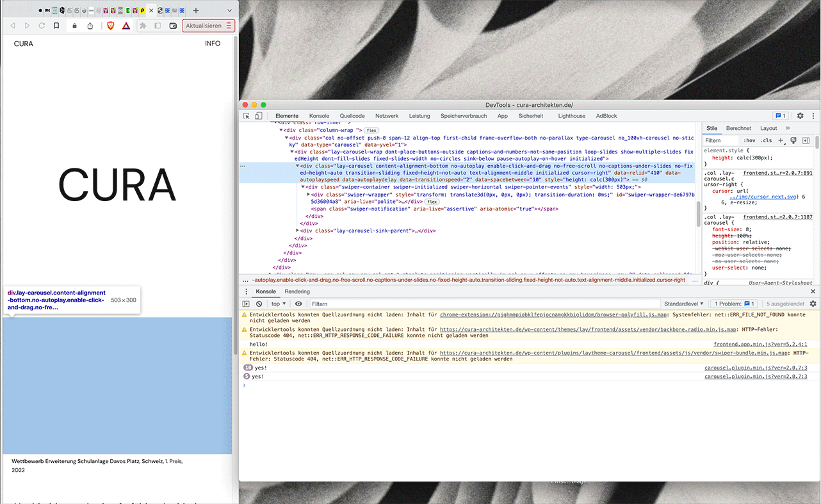This screenshot has width=821, height=504.
Task: Activate the element inspector picker icon
Action: click(x=247, y=116)
